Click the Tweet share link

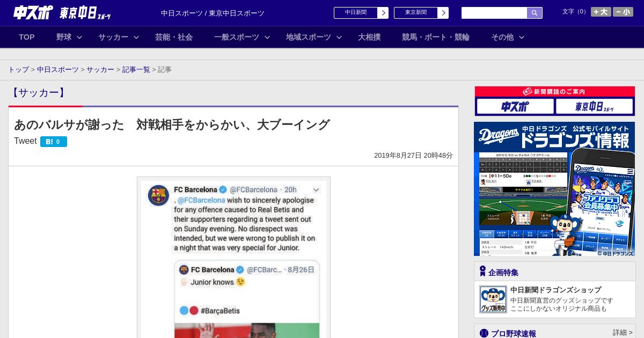tap(25, 141)
